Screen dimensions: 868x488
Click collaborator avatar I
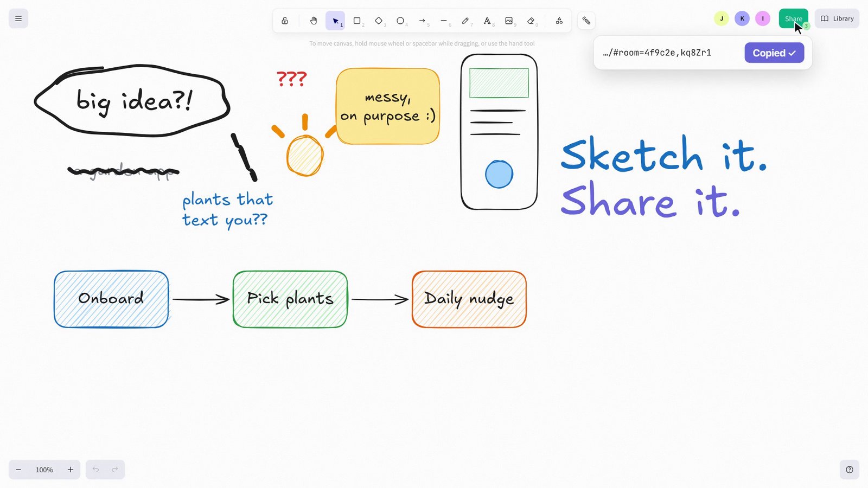(763, 18)
